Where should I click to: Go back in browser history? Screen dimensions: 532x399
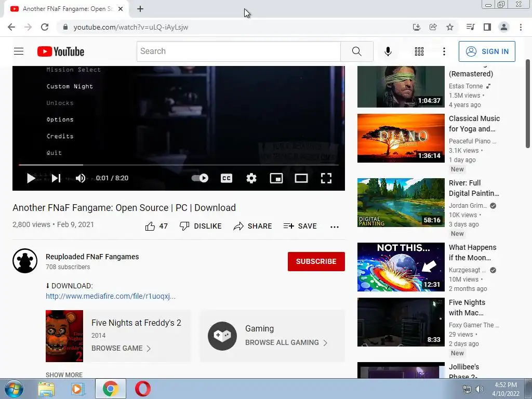coord(11,27)
